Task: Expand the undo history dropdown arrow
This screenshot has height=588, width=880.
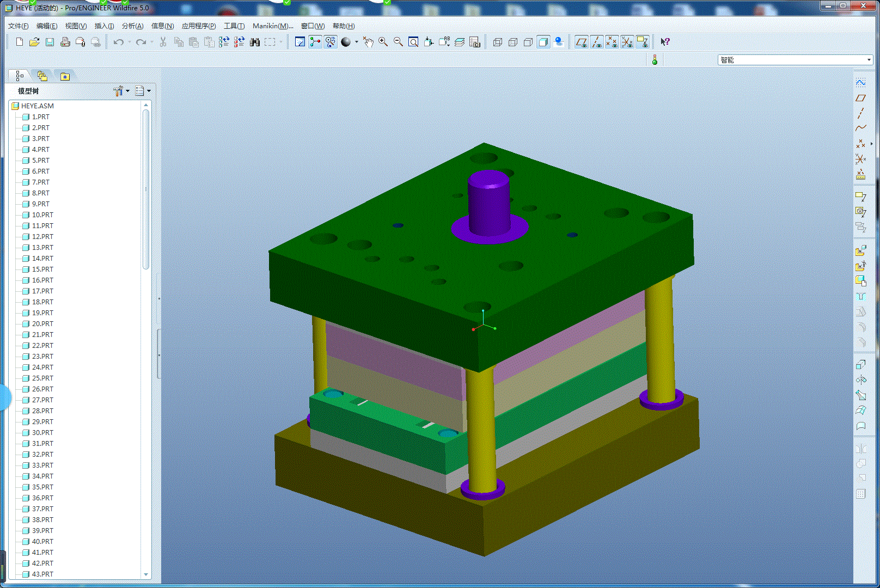Action: tap(129, 42)
